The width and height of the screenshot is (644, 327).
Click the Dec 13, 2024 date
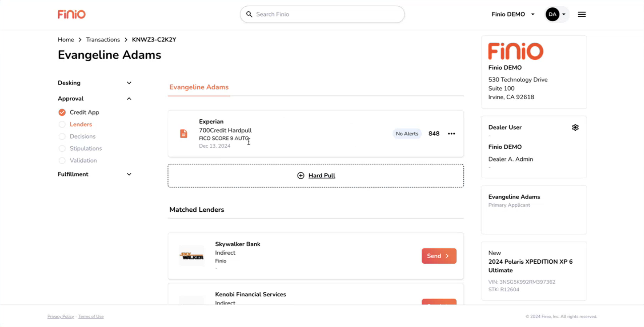click(x=215, y=146)
